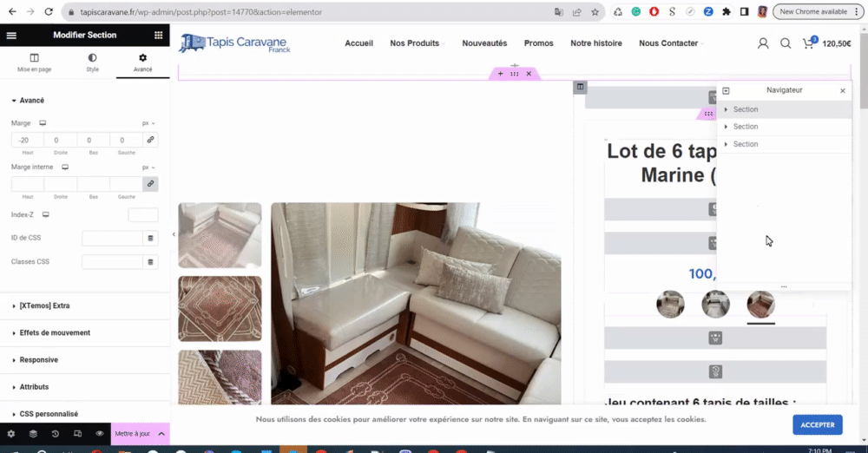
Task: Open the Nous Contacter menu
Action: 670,43
